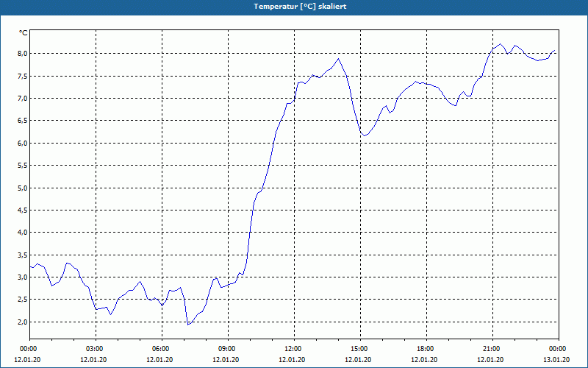Select the 3,0 y-axis tick label

click(23, 277)
